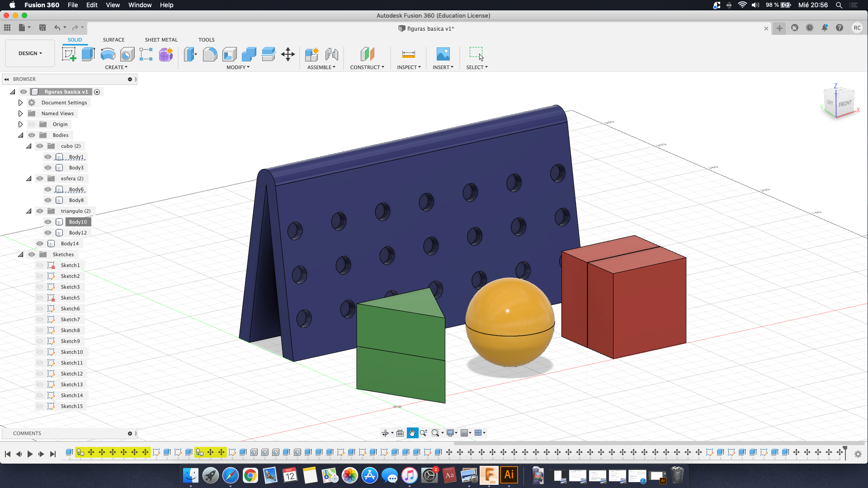Select the Create Sketch tool
Image resolution: width=868 pixels, height=488 pixels.
coord(69,54)
